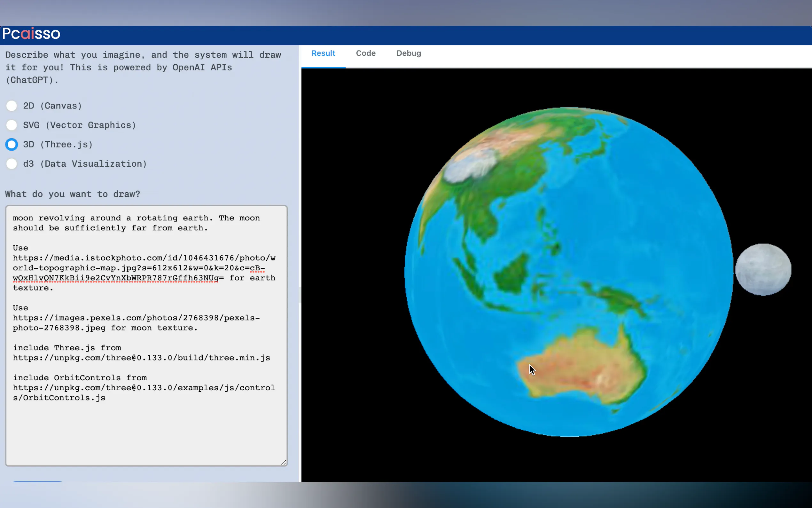Screen dimensions: 812x508
Task: Click the snowy Himalaya region on the globe
Action: pyautogui.click(x=470, y=167)
